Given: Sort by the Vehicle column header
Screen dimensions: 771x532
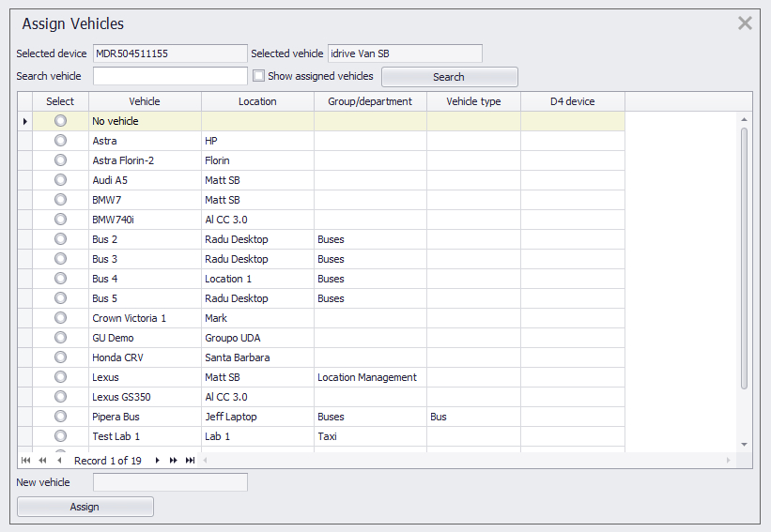Looking at the screenshot, I should pos(145,101).
